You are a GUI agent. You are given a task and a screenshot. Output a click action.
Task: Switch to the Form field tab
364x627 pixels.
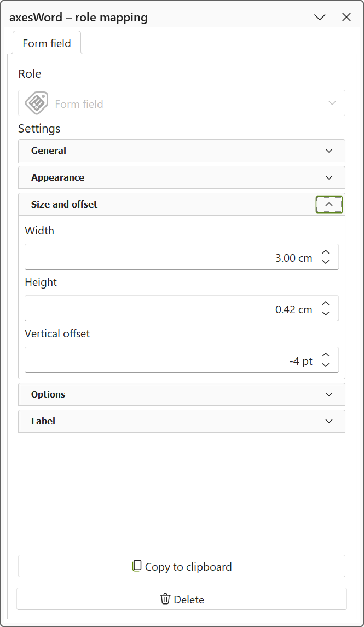[x=47, y=43]
